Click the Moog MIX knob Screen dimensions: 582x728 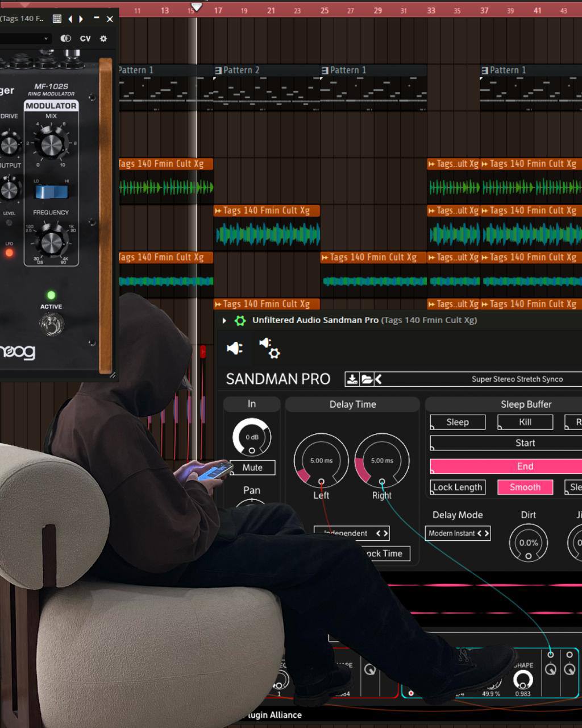coord(51,143)
